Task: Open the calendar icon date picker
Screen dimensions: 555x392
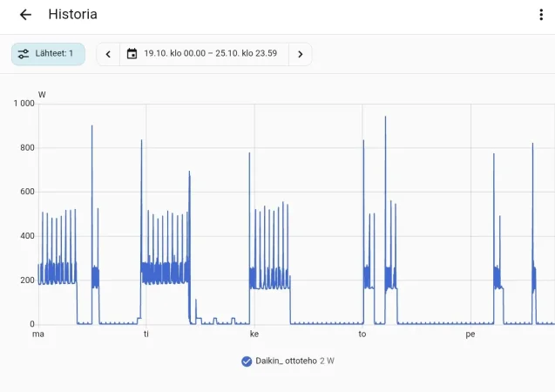Action: [x=132, y=53]
